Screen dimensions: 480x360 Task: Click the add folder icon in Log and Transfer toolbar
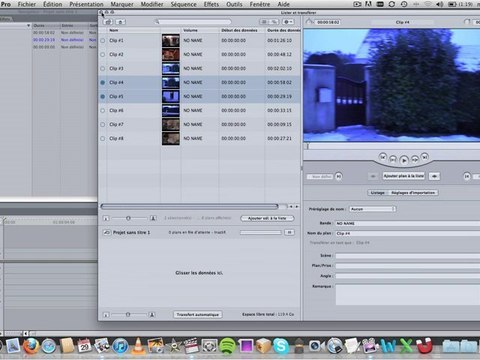[x=108, y=22]
